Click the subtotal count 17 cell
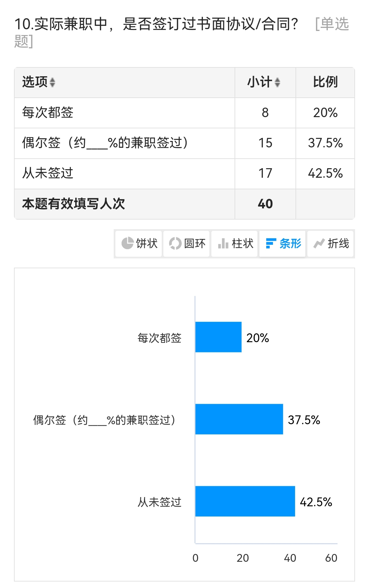The height and width of the screenshot is (588, 369). tap(265, 174)
